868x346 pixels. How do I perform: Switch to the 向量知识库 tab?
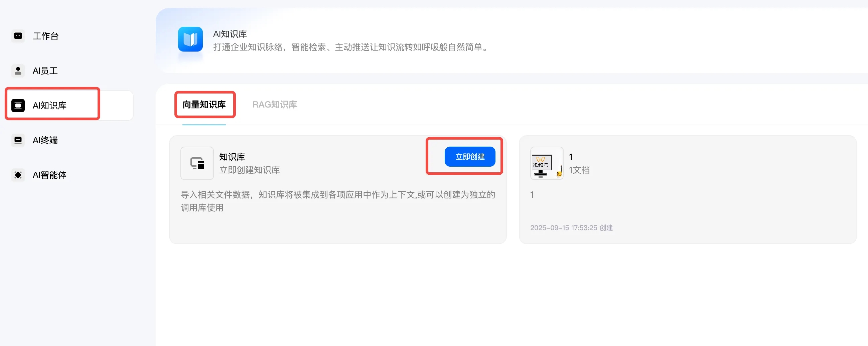click(204, 105)
